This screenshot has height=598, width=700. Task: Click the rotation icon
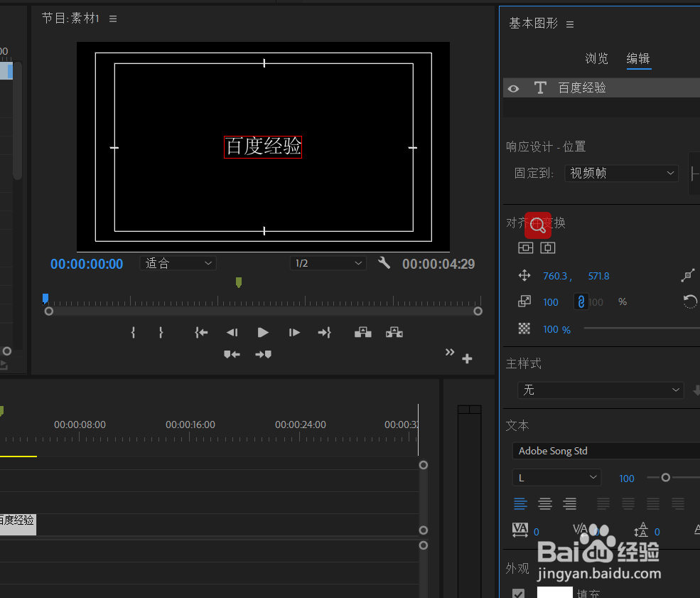[690, 302]
